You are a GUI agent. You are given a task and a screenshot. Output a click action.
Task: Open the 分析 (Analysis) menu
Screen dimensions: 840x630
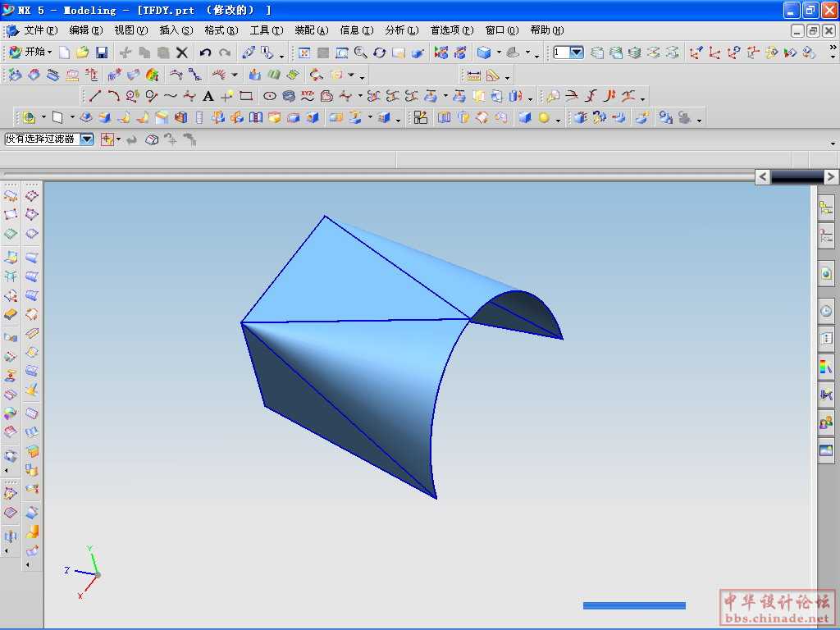pos(401,30)
